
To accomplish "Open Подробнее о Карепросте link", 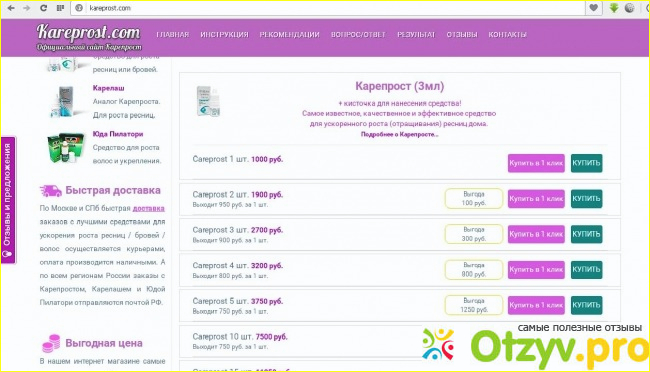I will (x=400, y=134).
